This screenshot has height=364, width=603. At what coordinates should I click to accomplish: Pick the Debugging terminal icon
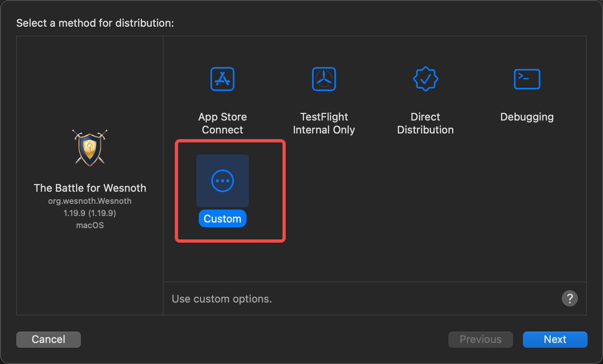click(527, 79)
